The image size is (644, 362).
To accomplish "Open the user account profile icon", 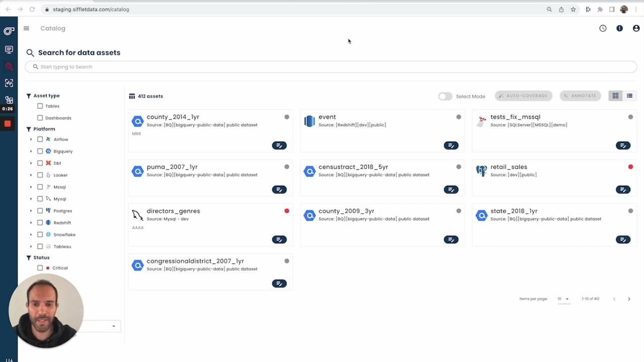I will tap(636, 29).
